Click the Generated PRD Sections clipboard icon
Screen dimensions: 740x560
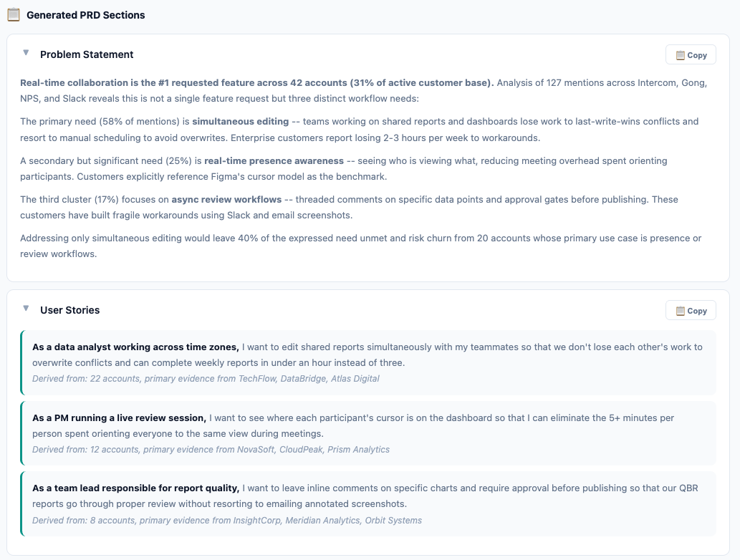(14, 14)
